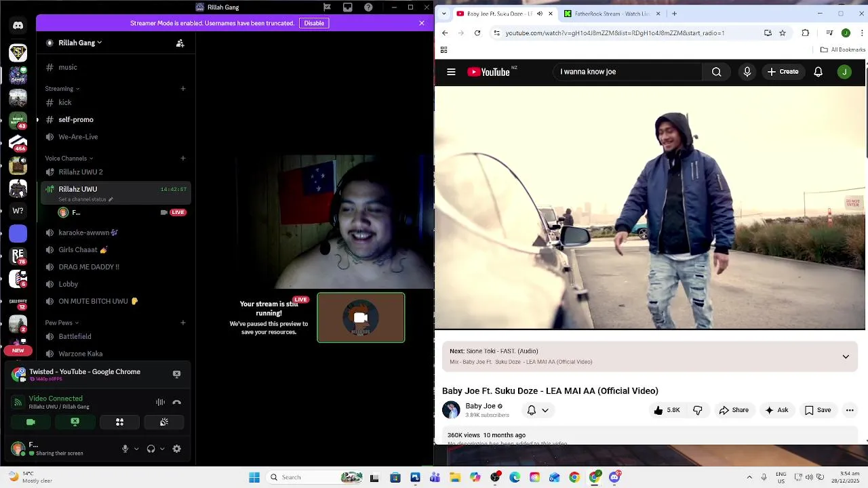Image resolution: width=868 pixels, height=488 pixels.
Task: Reload the page in Chrome
Action: tap(477, 33)
